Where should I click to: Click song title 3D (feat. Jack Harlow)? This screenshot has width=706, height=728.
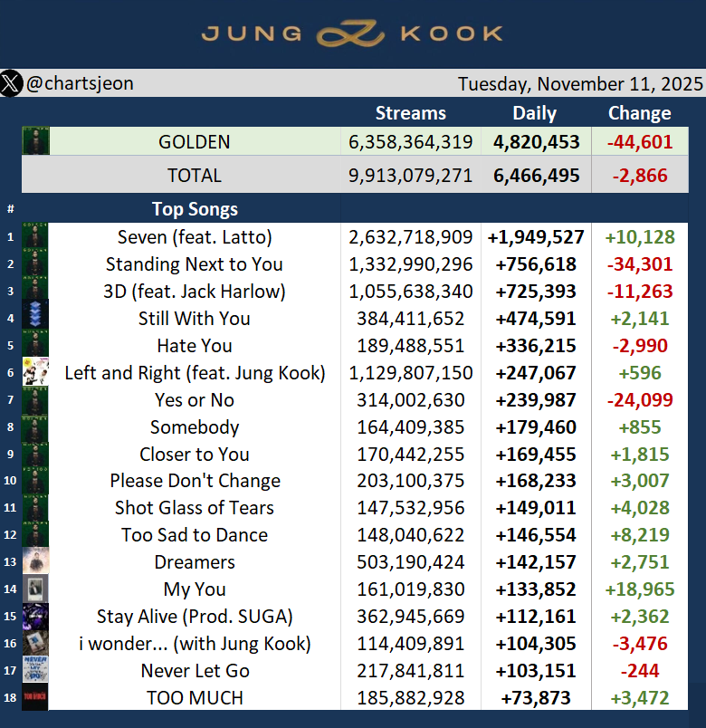tap(195, 292)
